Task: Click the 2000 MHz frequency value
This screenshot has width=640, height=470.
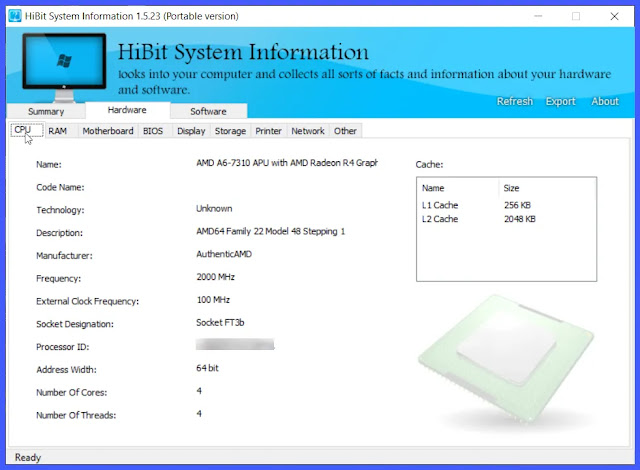Action: click(x=216, y=277)
